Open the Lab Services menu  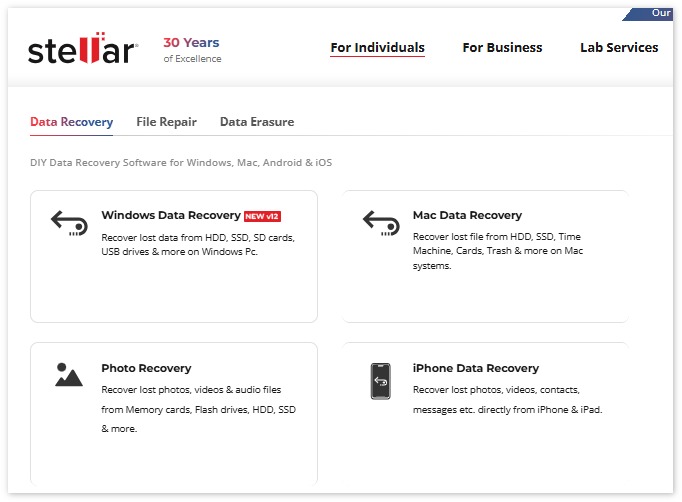pos(619,47)
